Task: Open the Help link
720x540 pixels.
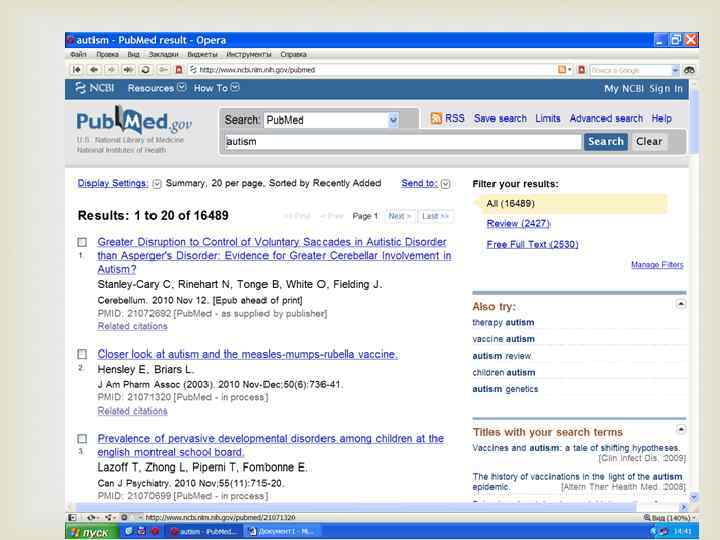Action: [x=661, y=118]
